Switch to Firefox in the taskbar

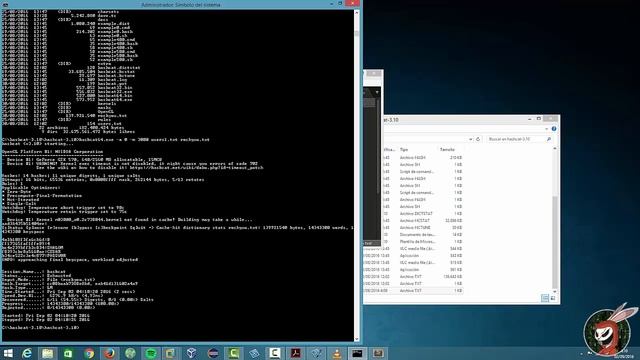click(109, 353)
